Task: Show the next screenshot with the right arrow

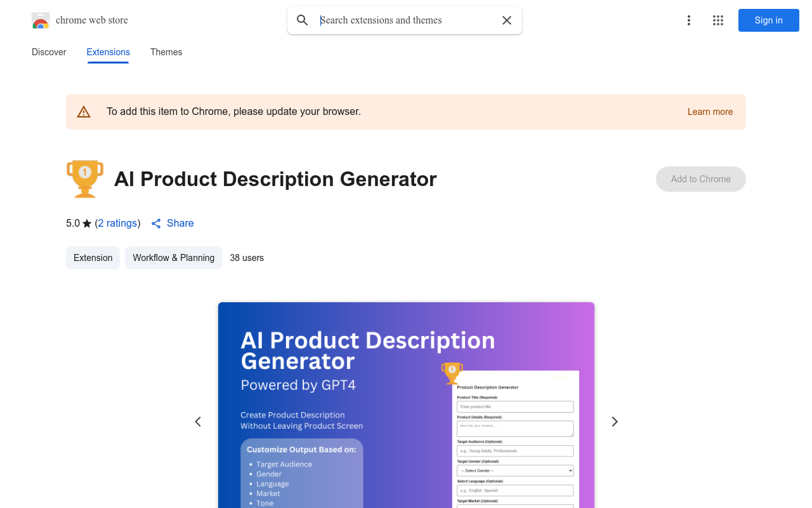Action: [x=614, y=422]
